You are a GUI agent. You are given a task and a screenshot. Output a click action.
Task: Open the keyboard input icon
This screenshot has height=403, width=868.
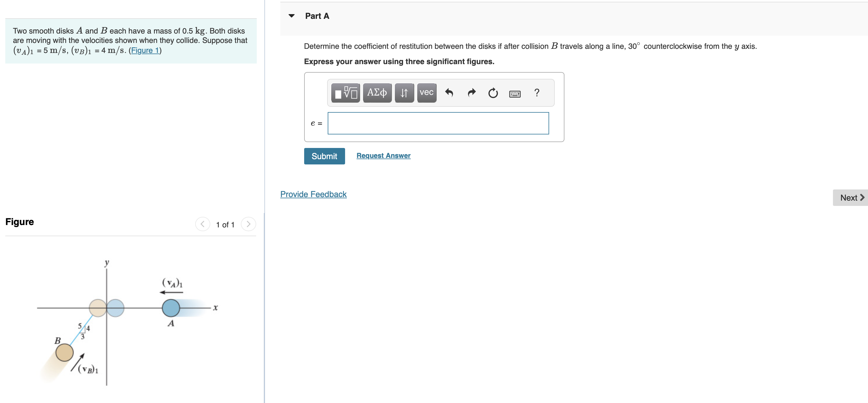(x=515, y=93)
